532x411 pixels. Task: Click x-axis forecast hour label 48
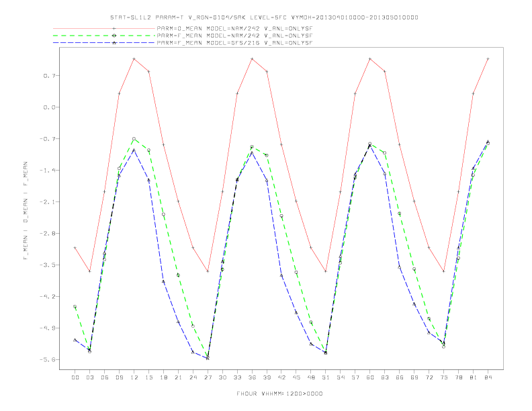[311, 377]
